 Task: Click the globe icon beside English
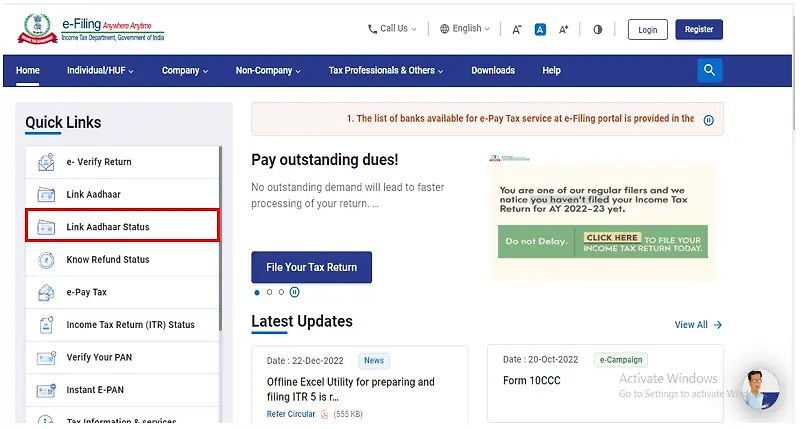coord(445,29)
